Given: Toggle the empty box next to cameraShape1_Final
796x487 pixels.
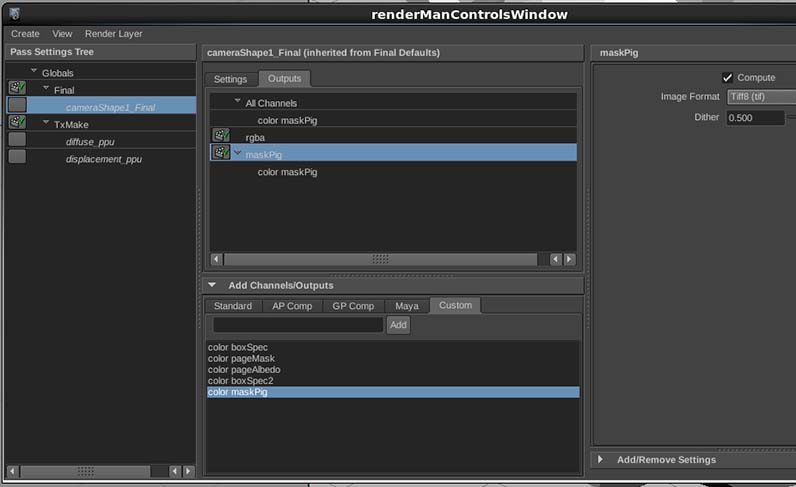Looking at the screenshot, I should [17, 105].
